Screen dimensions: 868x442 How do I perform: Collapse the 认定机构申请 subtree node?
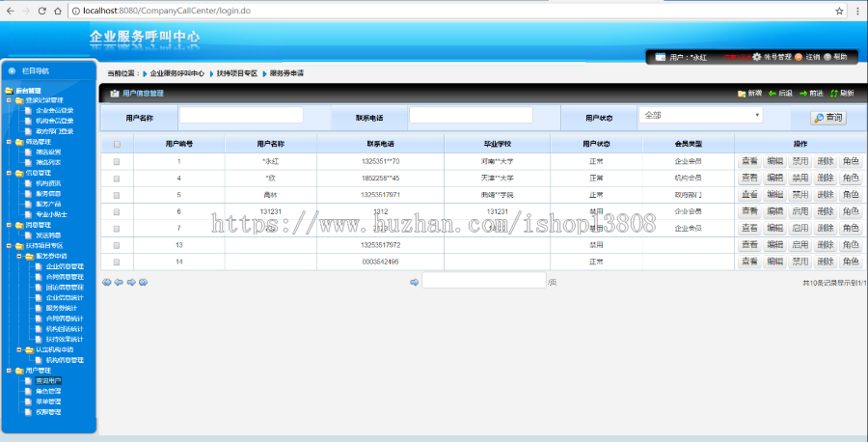pos(19,349)
